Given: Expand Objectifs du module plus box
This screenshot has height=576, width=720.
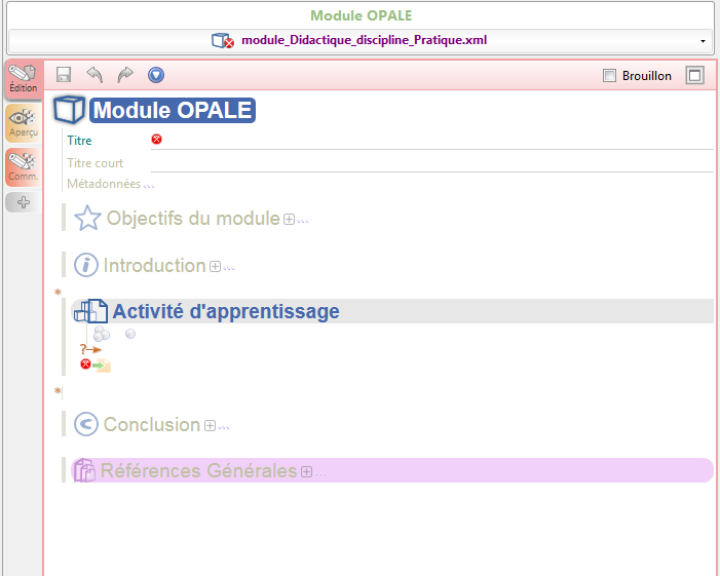Looking at the screenshot, I should pos(289,219).
